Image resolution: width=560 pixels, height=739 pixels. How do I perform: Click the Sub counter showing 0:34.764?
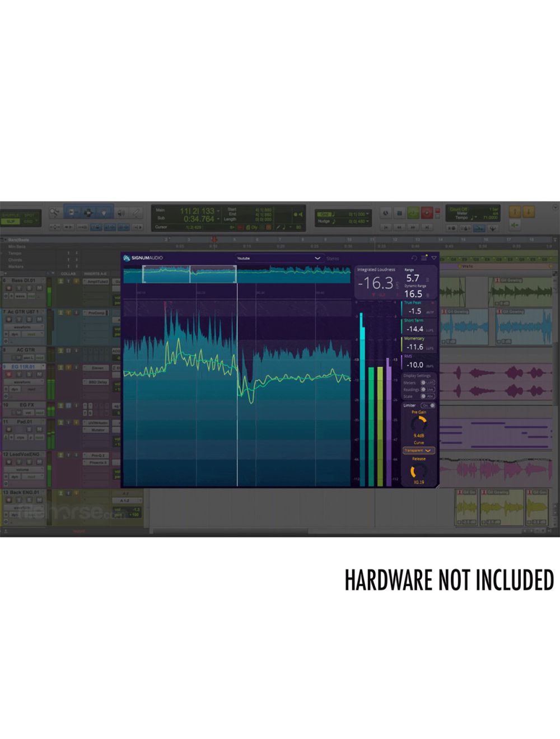199,218
